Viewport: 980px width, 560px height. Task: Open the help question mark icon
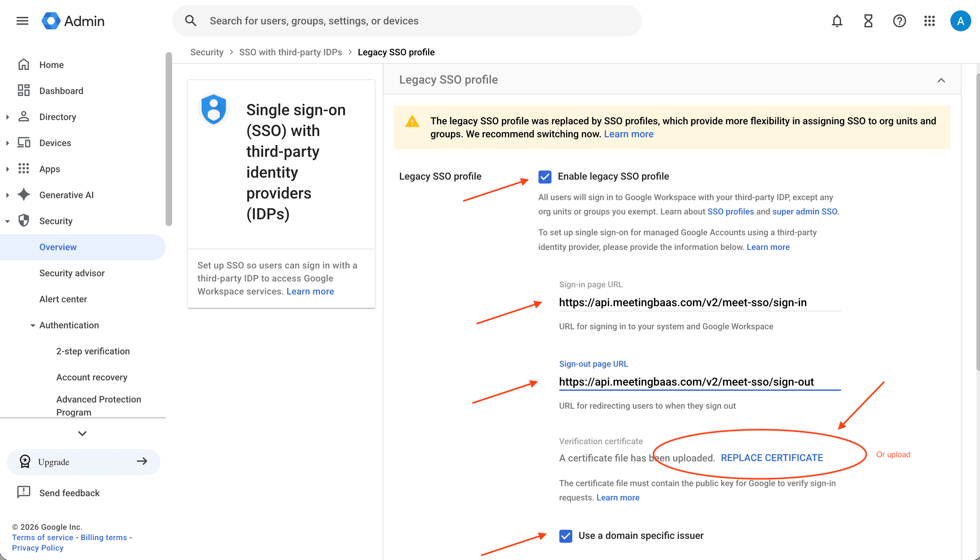tap(899, 21)
